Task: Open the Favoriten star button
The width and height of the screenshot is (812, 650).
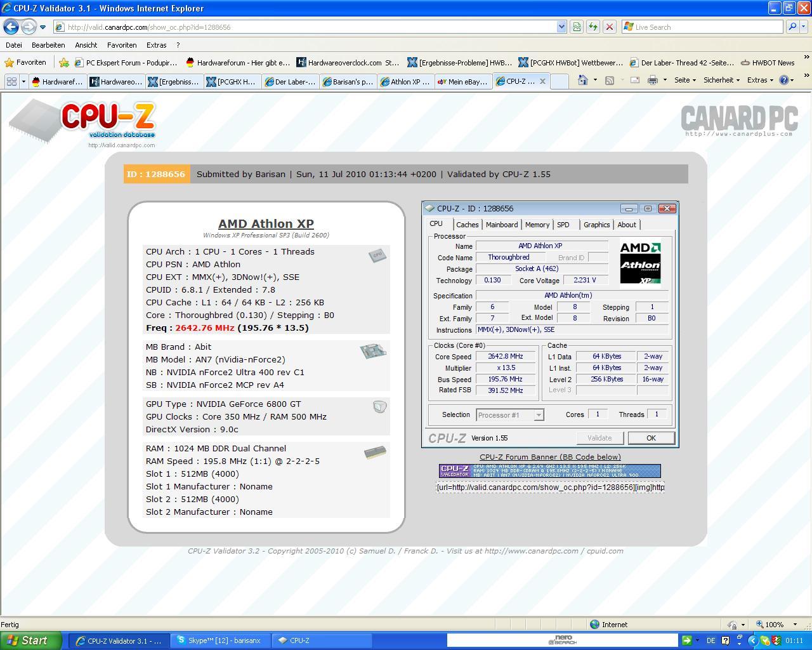Action: pos(25,62)
